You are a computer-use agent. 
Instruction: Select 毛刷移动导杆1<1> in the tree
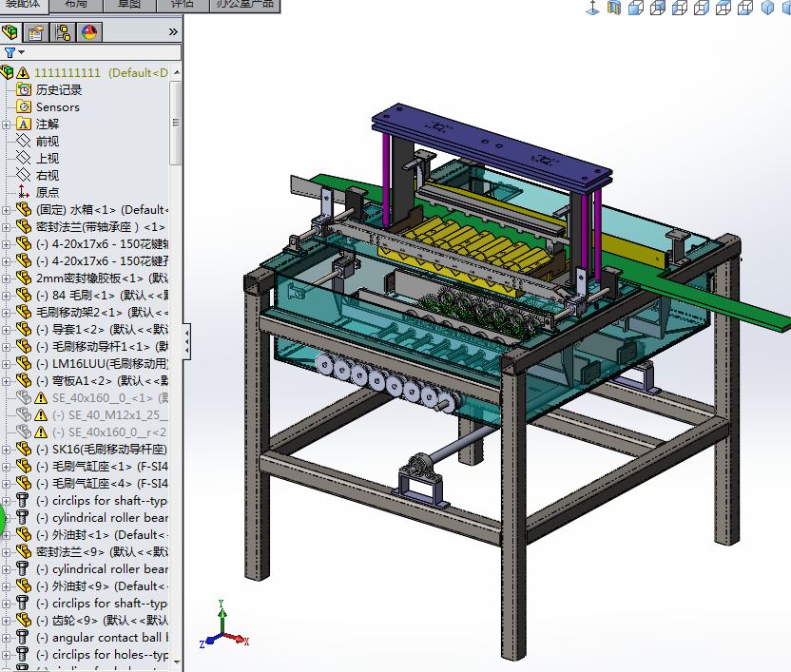(x=102, y=347)
